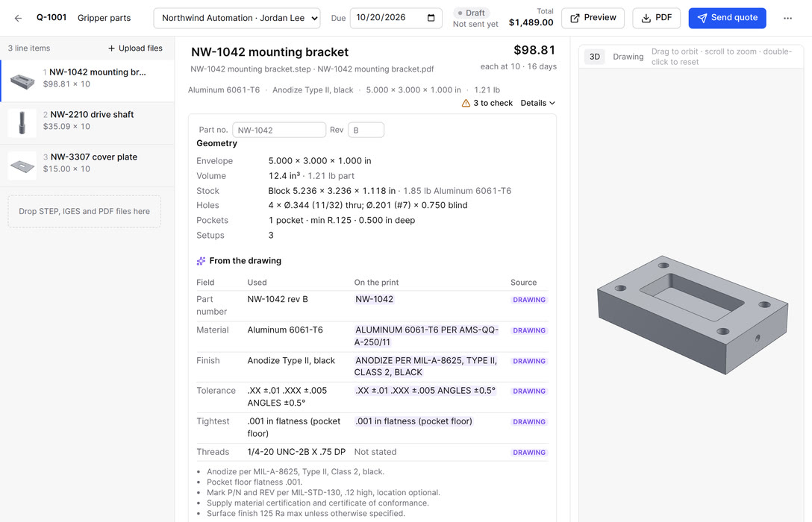Click the Q-1001 quote number
The width and height of the screenshot is (812, 522).
point(51,18)
